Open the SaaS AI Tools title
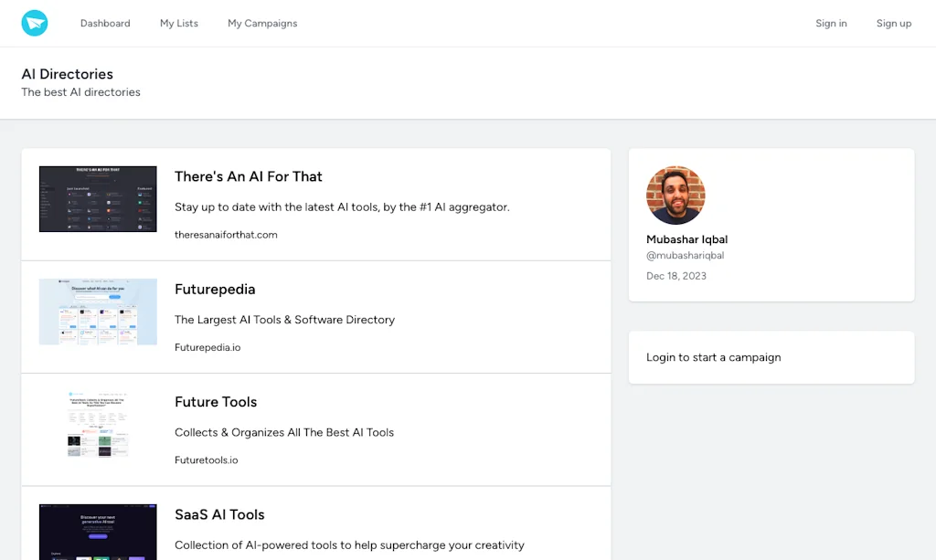Screen dimensions: 936x560 [219, 514]
